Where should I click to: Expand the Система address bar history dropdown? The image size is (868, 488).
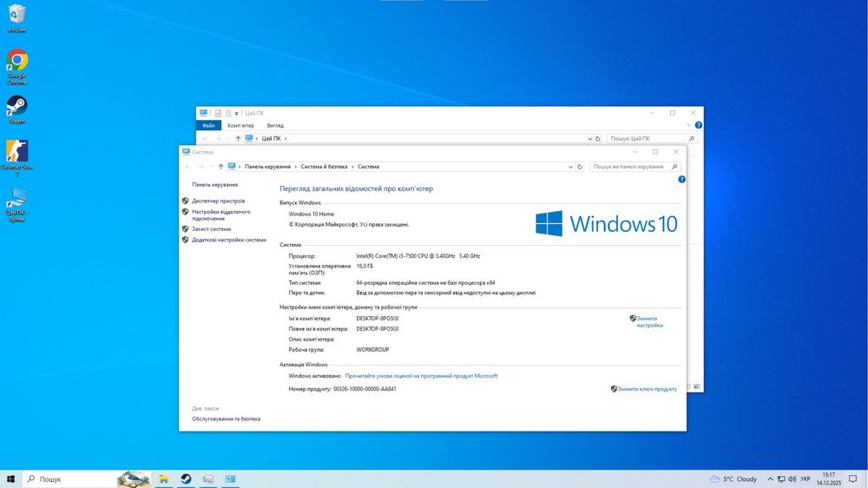pos(570,167)
